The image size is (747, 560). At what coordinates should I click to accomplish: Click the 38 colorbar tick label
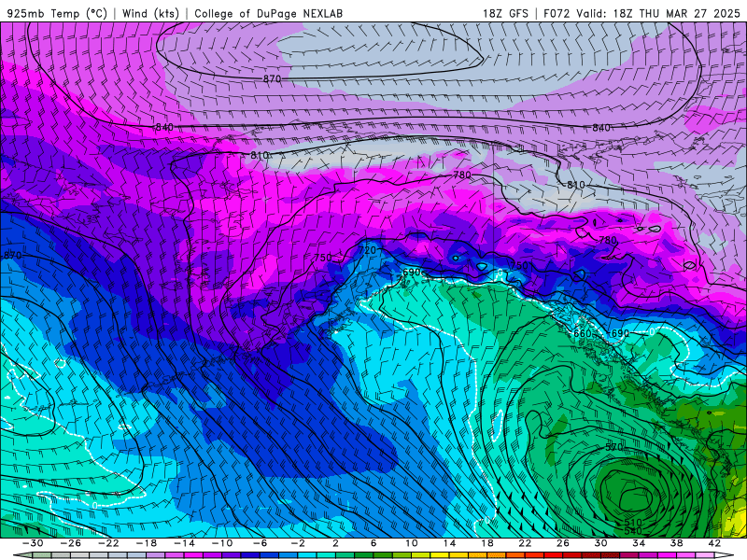(x=676, y=543)
